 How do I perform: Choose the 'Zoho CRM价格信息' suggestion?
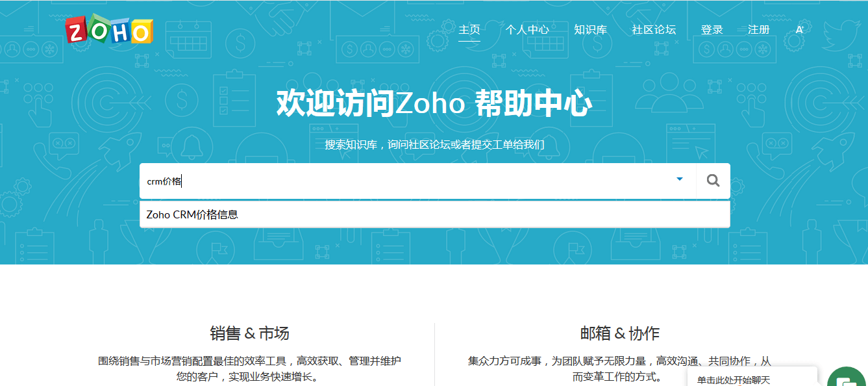435,214
